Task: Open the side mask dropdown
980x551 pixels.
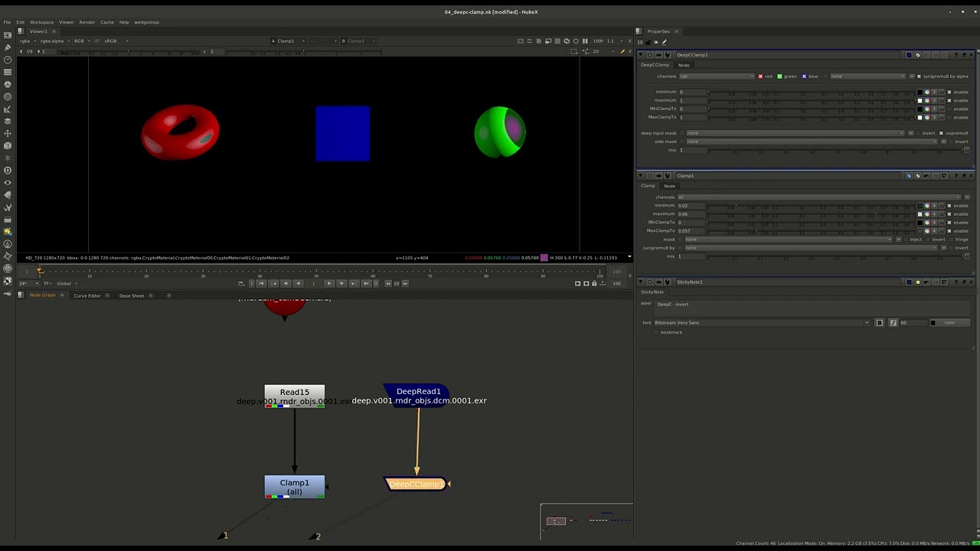Action: click(812, 142)
